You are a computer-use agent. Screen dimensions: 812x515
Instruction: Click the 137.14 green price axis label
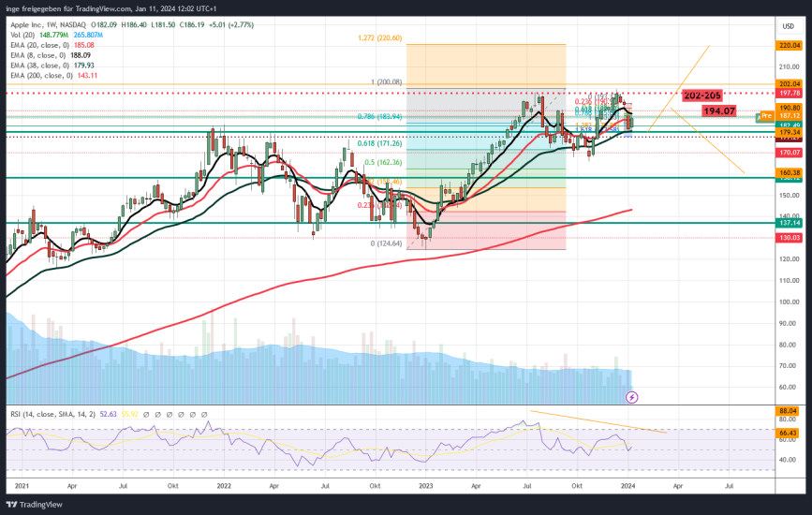click(789, 224)
